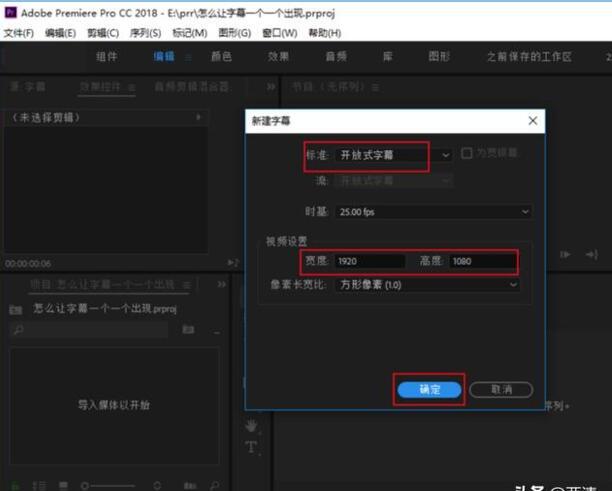Screen dimensions: 612x491
Task: Click the 高度 field showing 1080
Action: click(483, 261)
